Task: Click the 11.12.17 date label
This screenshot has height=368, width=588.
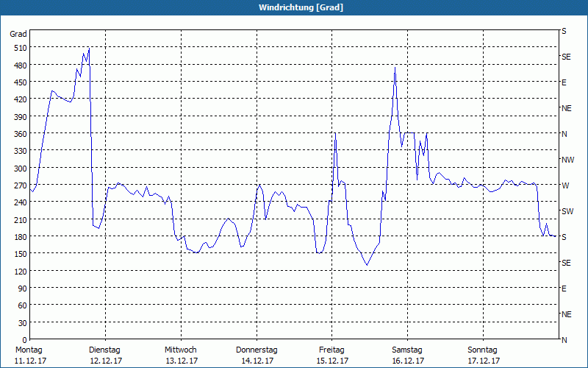Action: click(x=29, y=361)
